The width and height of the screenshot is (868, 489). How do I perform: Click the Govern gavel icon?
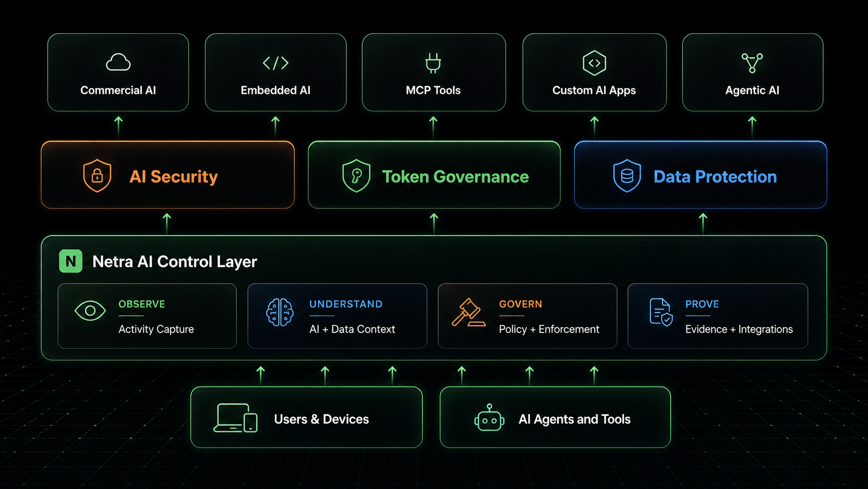coord(468,312)
